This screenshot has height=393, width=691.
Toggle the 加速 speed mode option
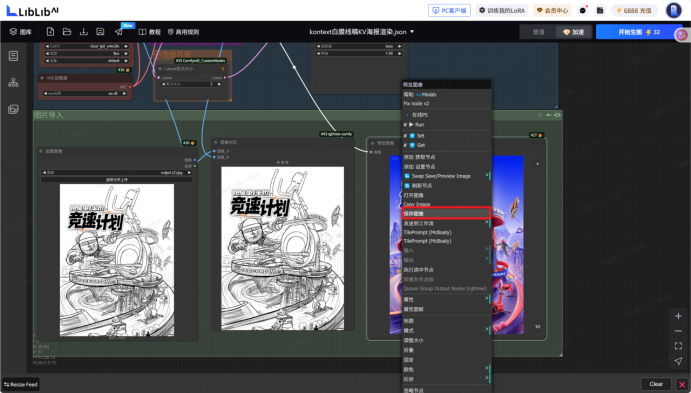[573, 32]
